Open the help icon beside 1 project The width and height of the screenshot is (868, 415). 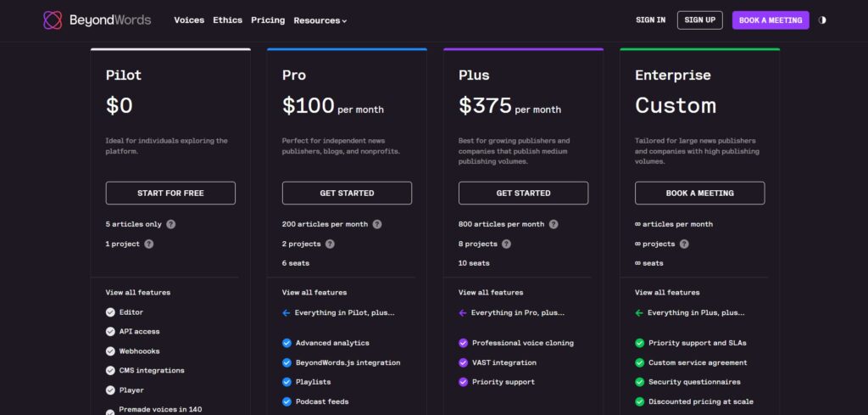(x=149, y=244)
